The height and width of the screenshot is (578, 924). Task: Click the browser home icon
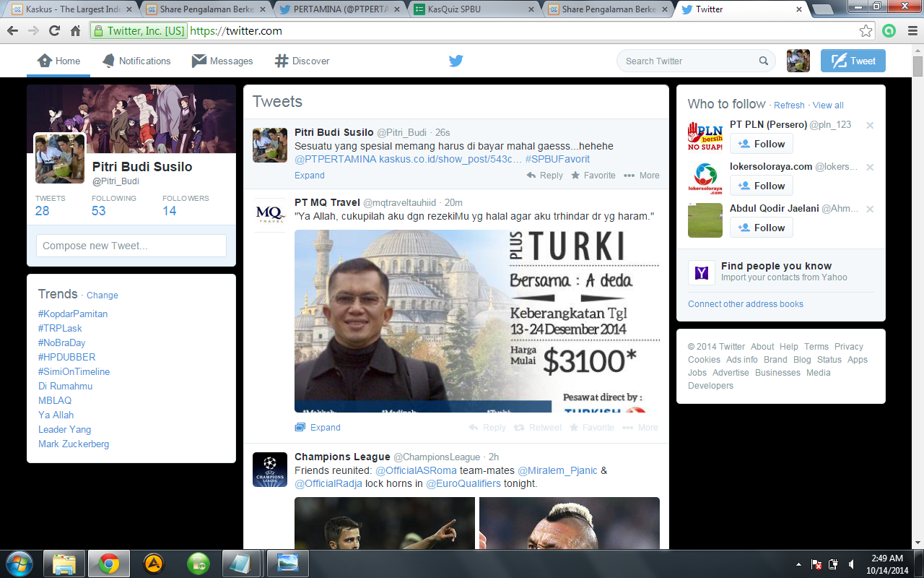(75, 31)
